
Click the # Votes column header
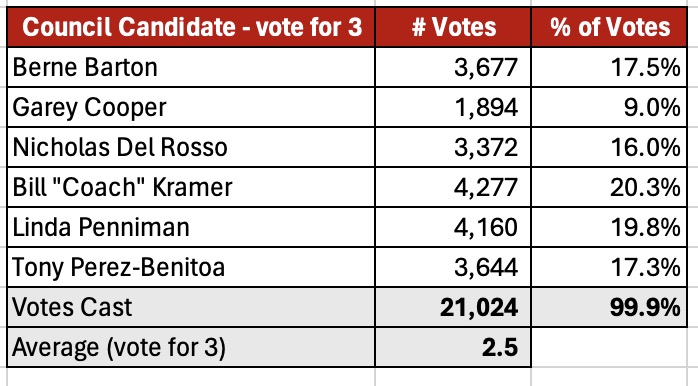click(453, 27)
